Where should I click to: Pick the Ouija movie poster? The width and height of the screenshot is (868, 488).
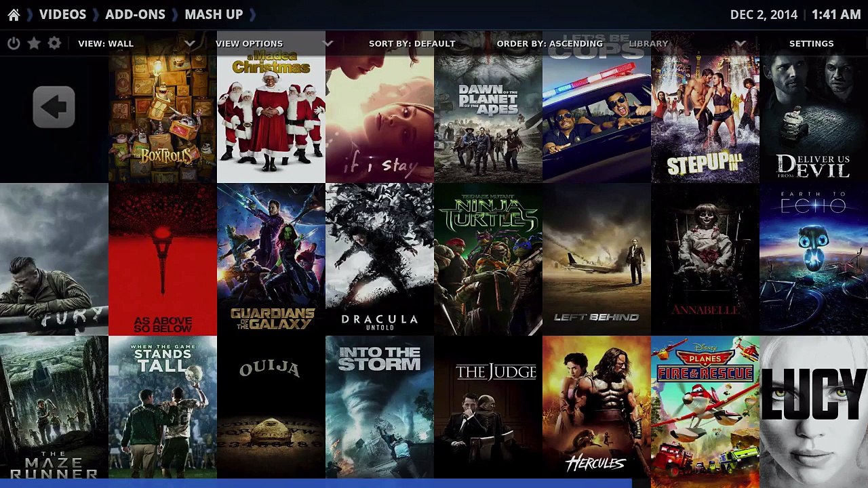tap(271, 408)
